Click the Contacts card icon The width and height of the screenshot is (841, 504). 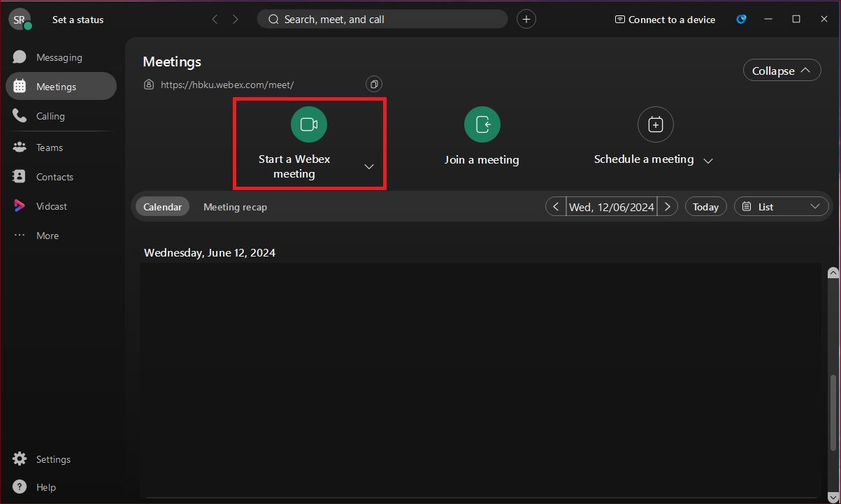(20, 177)
